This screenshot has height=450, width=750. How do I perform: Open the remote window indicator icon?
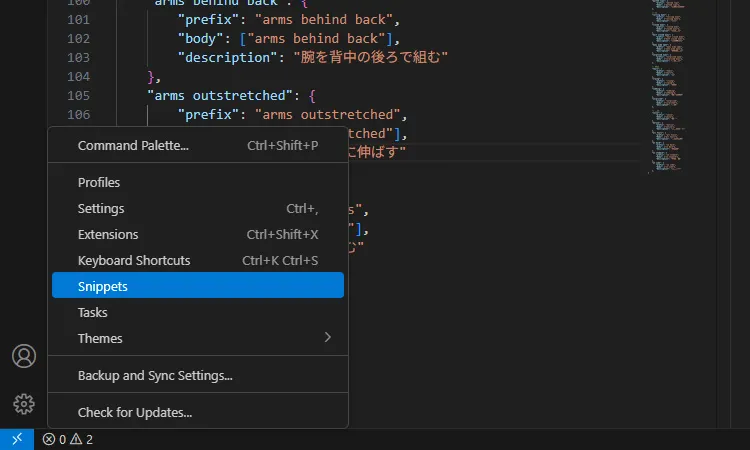coord(17,439)
